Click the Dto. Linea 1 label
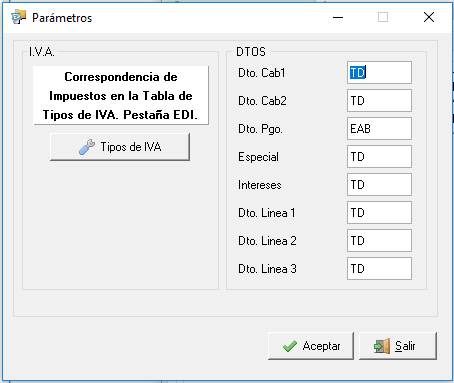The height and width of the screenshot is (383, 454). [x=267, y=213]
